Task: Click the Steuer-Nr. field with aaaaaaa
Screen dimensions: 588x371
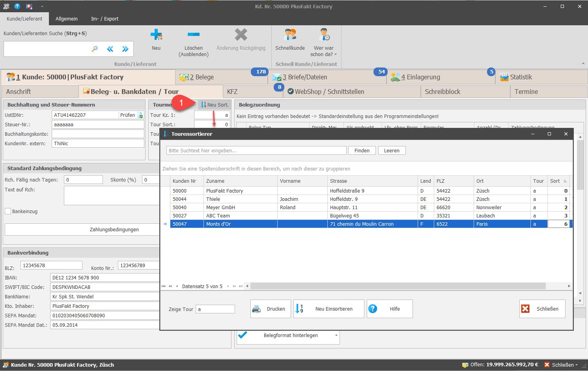Action: [x=98, y=124]
